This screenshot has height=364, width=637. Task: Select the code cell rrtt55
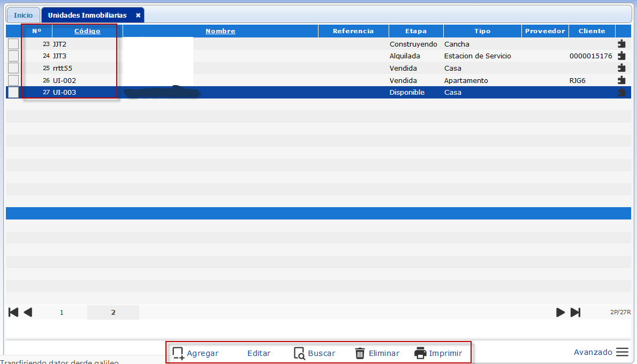63,69
